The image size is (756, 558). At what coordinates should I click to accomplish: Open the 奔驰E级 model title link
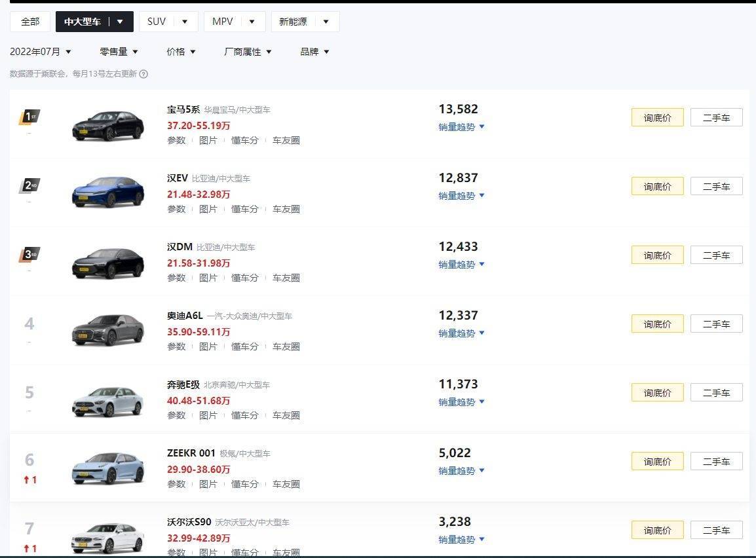[183, 384]
